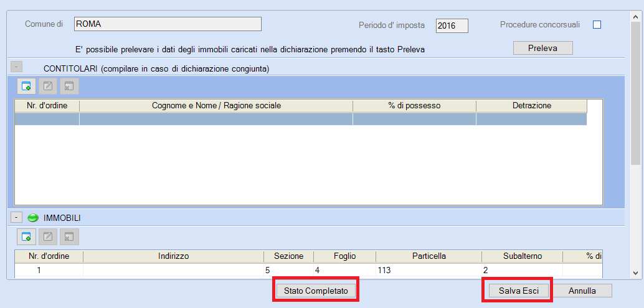Click 'Nr. d'ordine' header in IMMOBILI table
This screenshot has width=644, height=308.
[49, 256]
